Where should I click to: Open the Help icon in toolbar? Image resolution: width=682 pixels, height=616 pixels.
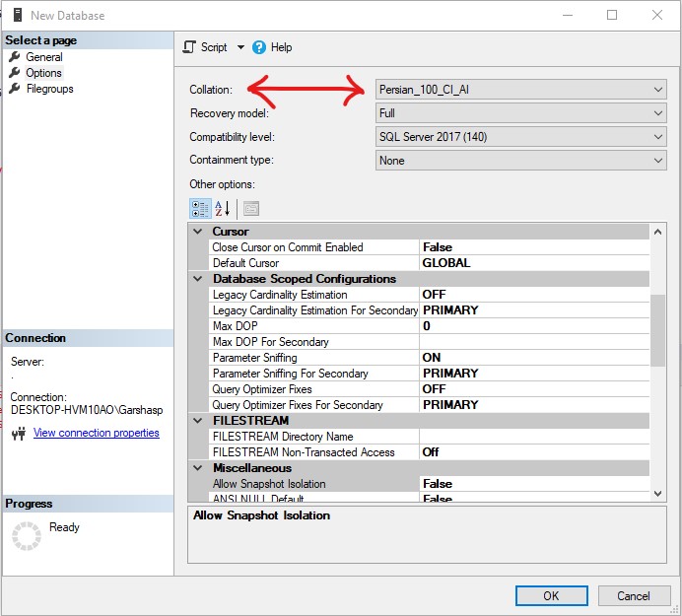pyautogui.click(x=259, y=47)
